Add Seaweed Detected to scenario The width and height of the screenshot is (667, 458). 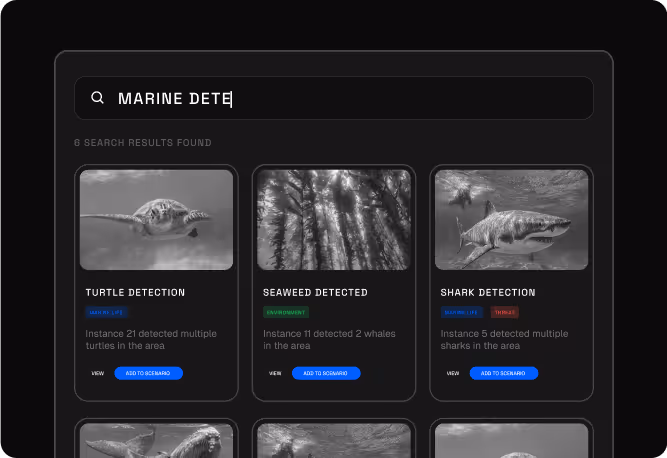tap(326, 373)
